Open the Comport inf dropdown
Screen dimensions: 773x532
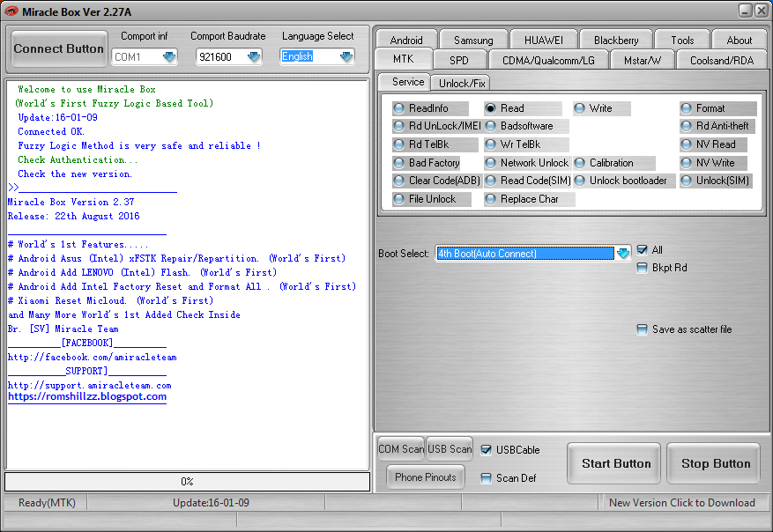point(169,57)
